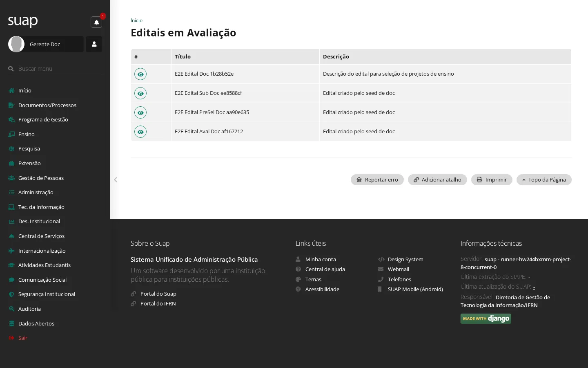
Task: Click the Dados Abertos database icon
Action: pyautogui.click(x=11, y=323)
